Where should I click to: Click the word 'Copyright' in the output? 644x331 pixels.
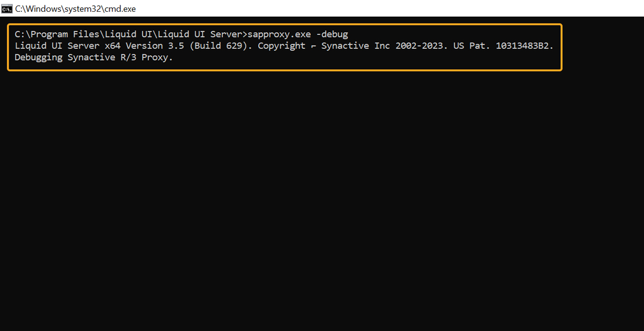coord(281,46)
